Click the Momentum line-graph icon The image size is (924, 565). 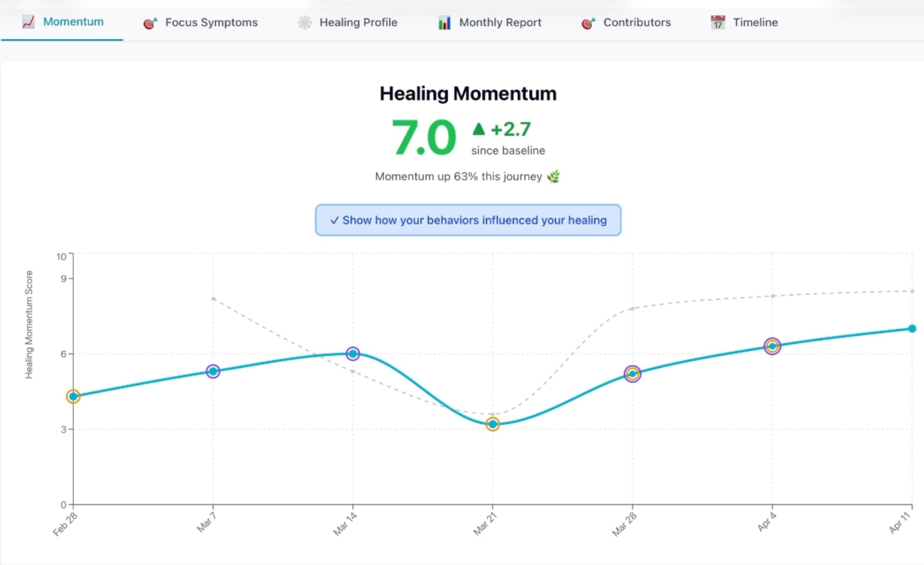click(28, 21)
